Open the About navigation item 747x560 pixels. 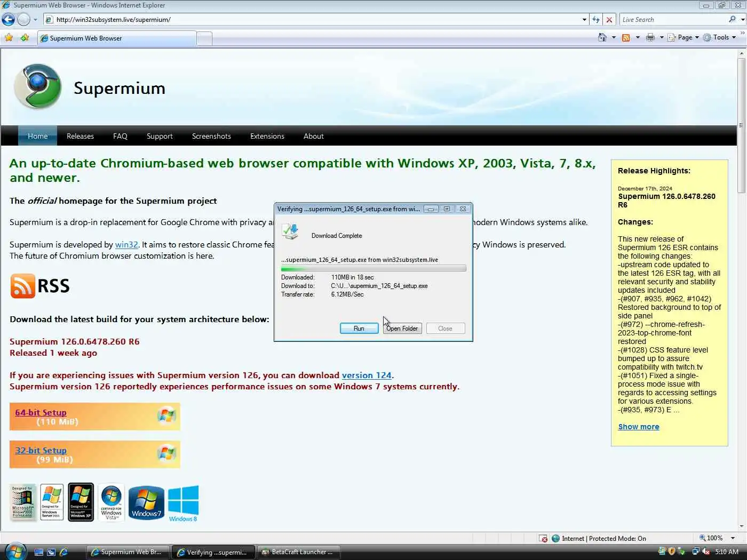point(314,136)
